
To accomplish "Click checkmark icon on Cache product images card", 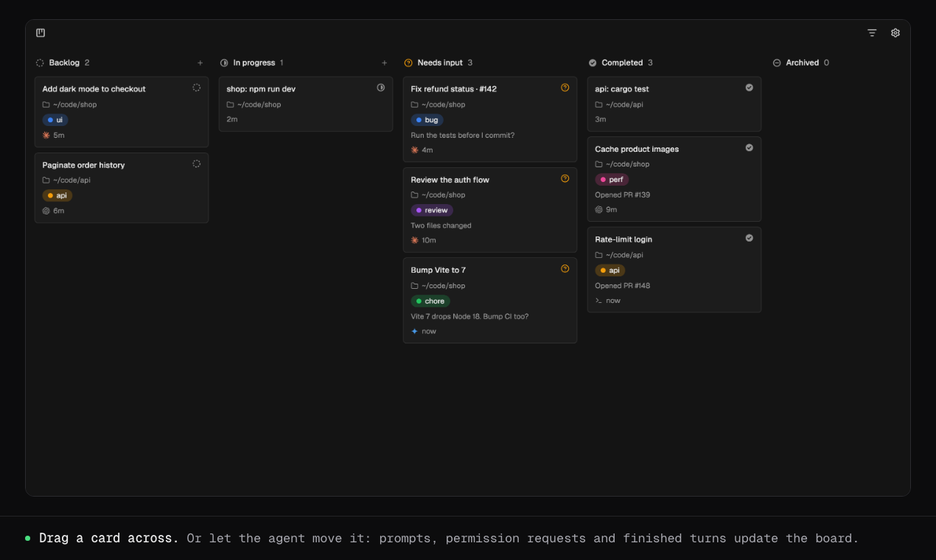I will pos(749,147).
